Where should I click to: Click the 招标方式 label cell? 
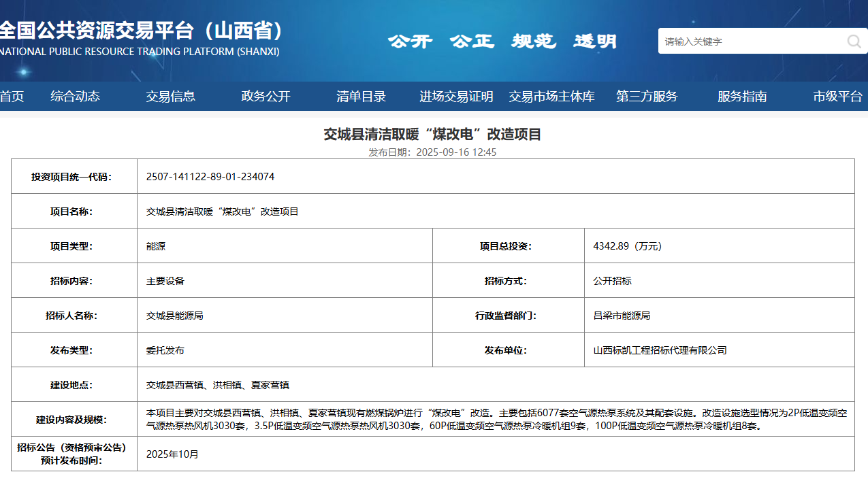click(509, 281)
